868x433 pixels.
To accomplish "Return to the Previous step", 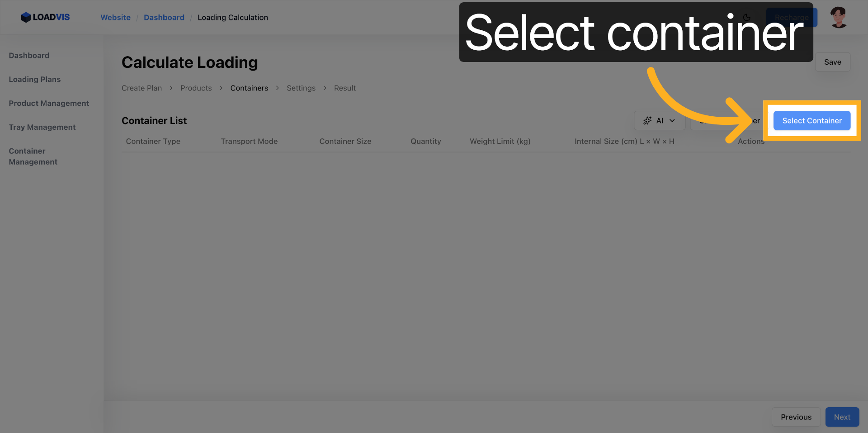I will click(796, 417).
